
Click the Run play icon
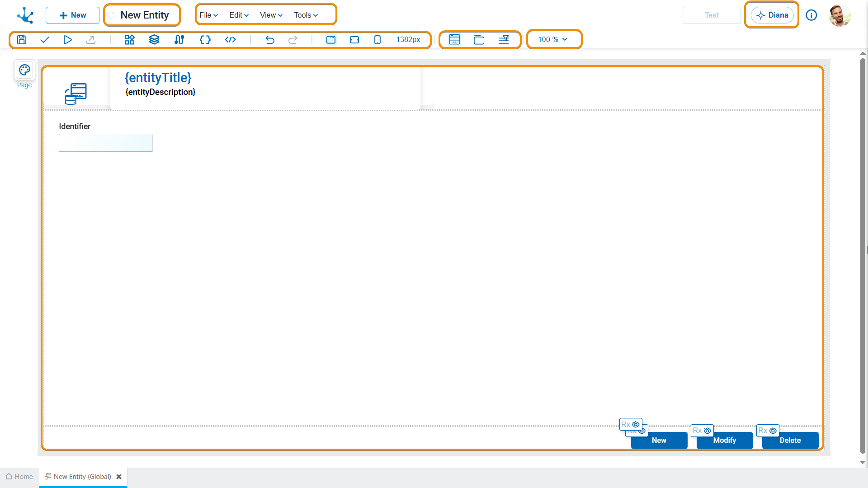tap(68, 40)
